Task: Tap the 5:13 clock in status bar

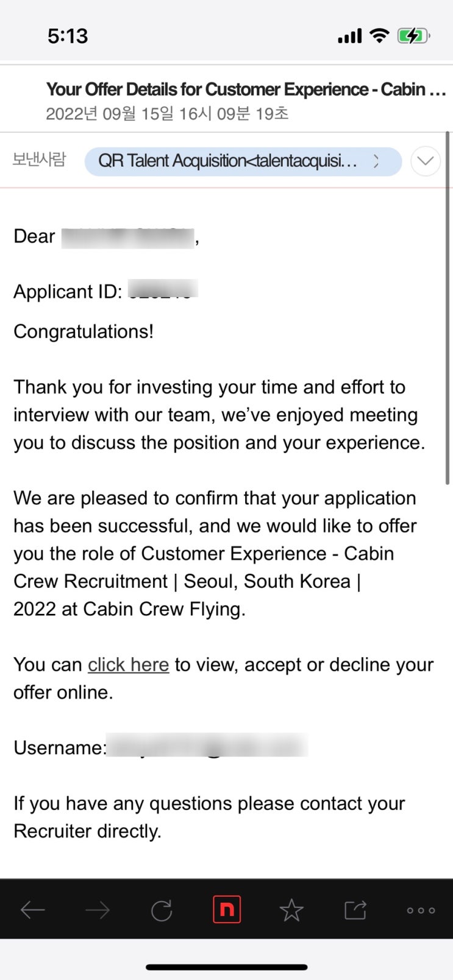Action: click(68, 36)
